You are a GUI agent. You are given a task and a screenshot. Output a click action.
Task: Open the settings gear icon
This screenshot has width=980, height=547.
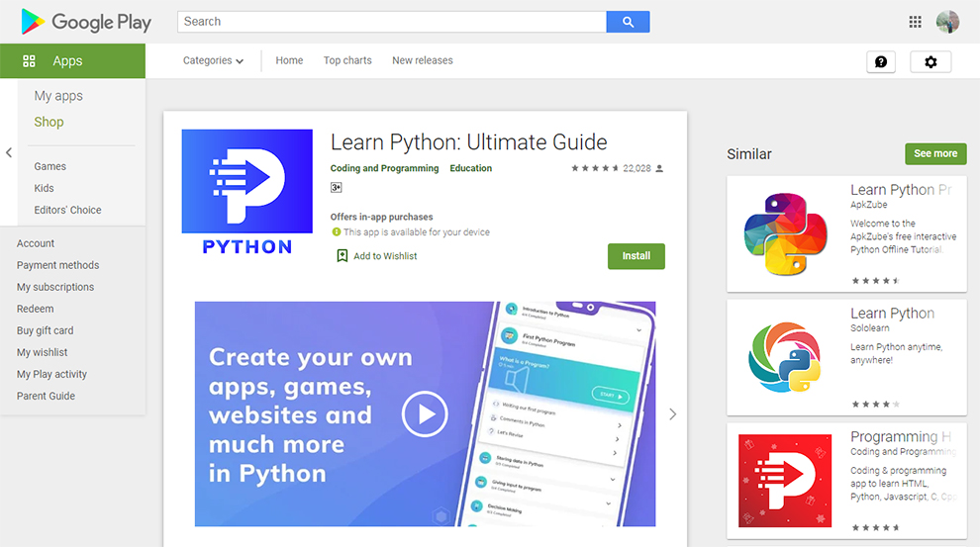931,61
